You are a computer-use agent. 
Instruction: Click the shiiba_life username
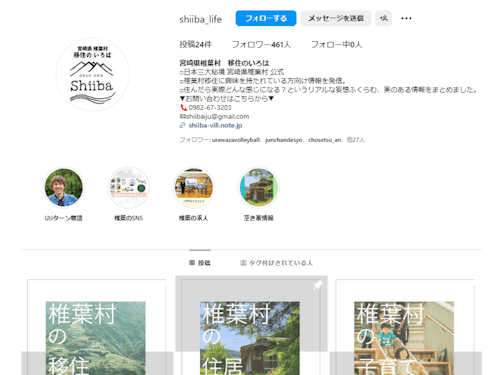point(200,19)
